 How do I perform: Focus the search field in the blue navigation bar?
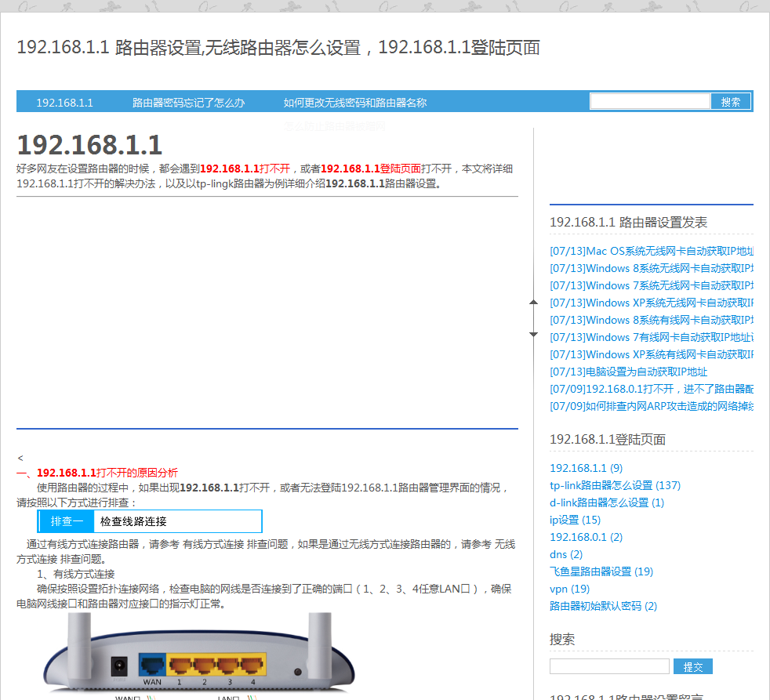coord(650,102)
